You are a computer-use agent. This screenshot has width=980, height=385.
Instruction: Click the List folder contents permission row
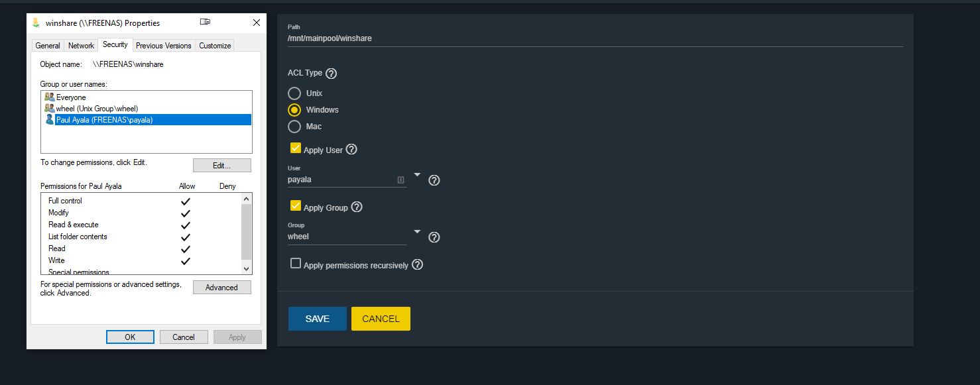tap(142, 237)
